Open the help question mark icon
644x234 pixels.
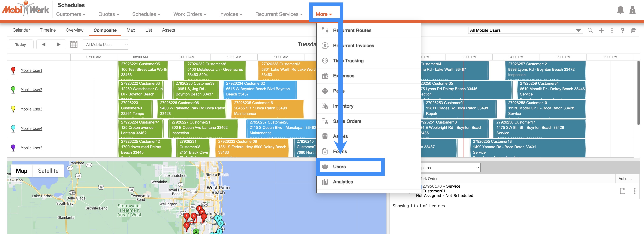pyautogui.click(x=622, y=31)
